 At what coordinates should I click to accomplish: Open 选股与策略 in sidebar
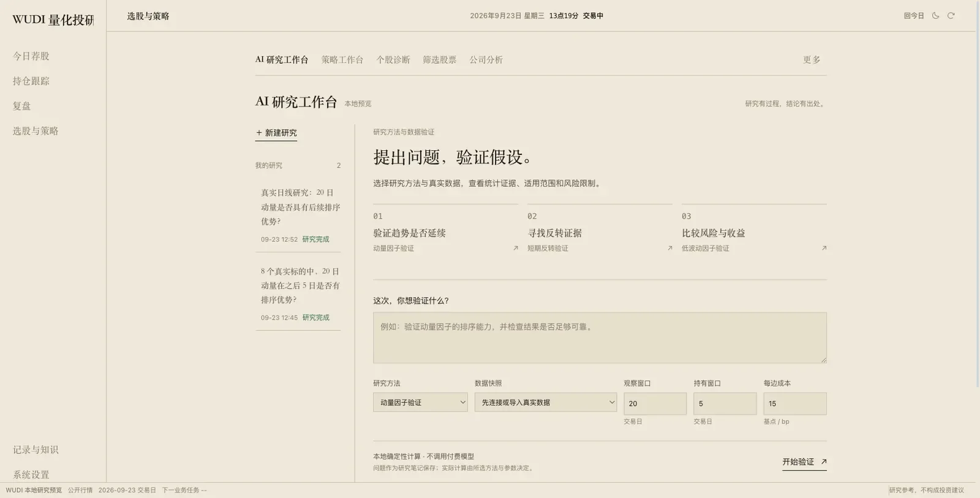click(x=36, y=131)
